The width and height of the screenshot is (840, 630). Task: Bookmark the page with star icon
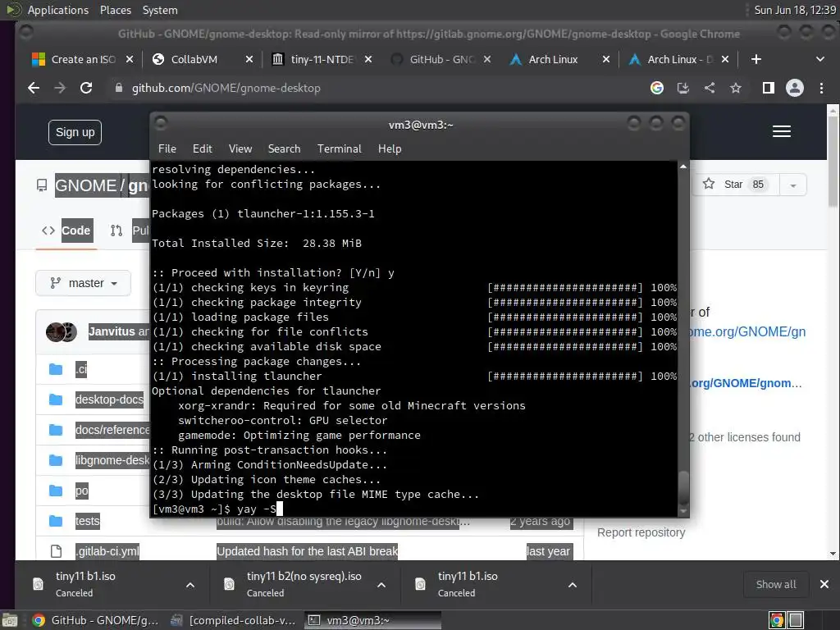(x=736, y=88)
